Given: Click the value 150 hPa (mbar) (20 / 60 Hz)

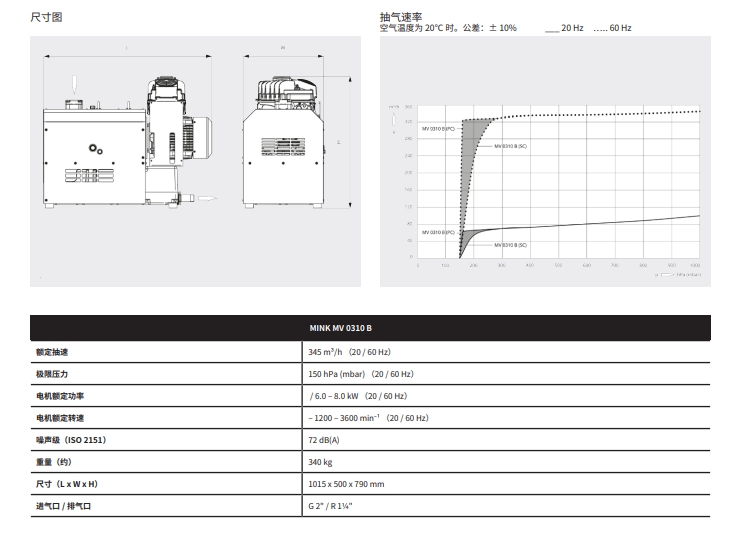Looking at the screenshot, I should click(x=361, y=374).
